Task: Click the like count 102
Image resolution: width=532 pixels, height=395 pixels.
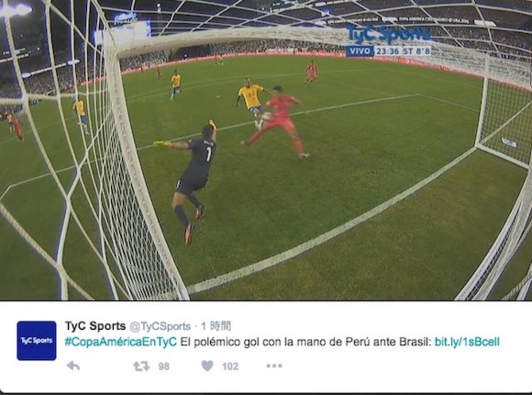Action: [x=230, y=366]
